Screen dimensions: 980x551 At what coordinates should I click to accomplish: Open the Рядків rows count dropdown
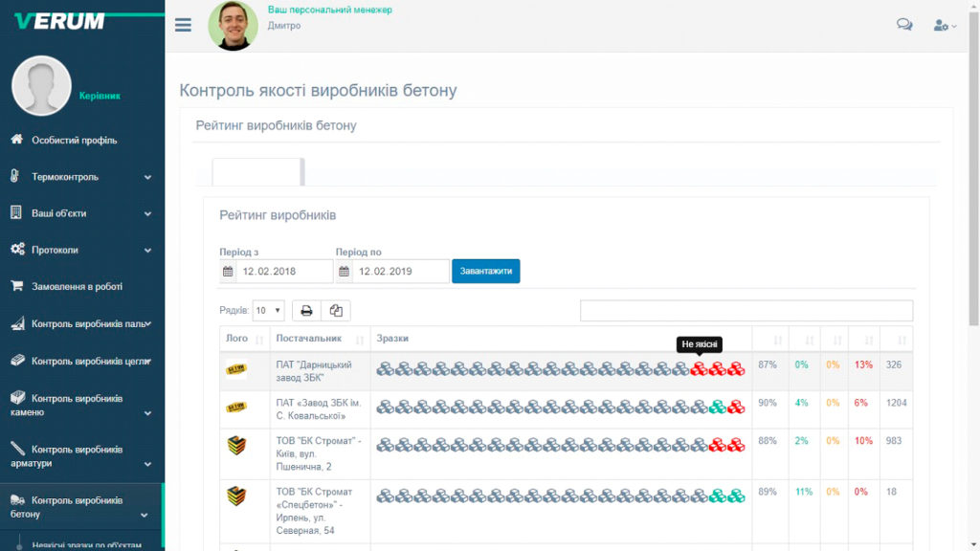[268, 311]
